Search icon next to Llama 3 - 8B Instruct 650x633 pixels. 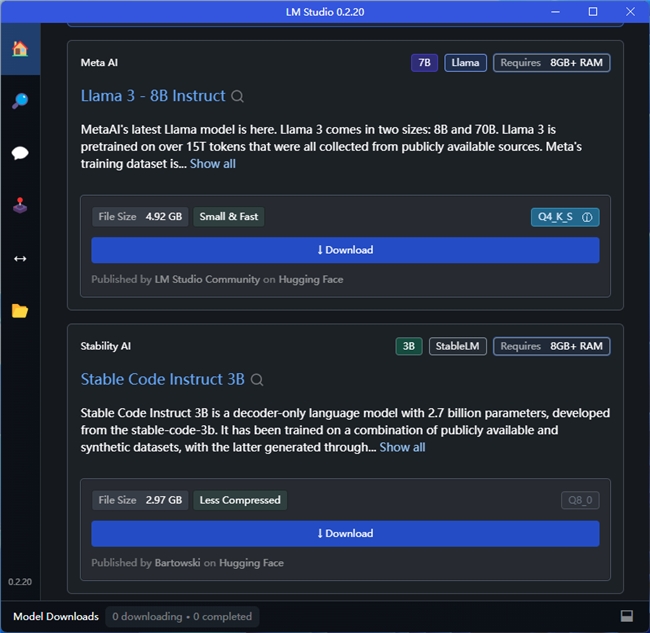pos(238,97)
